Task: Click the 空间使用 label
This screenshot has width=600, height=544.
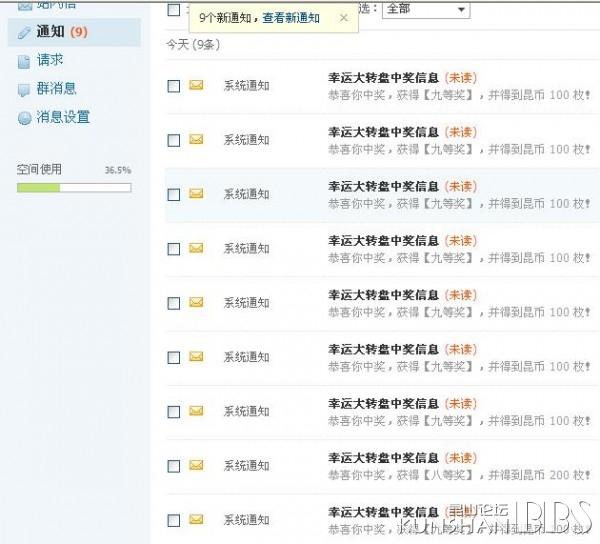Action: pos(39,169)
